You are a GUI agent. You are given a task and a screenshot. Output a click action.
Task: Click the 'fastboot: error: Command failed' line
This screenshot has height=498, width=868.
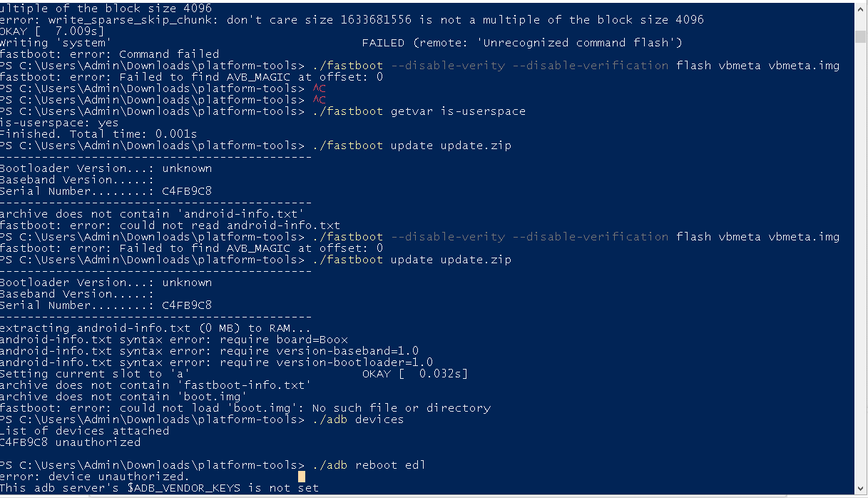(109, 54)
